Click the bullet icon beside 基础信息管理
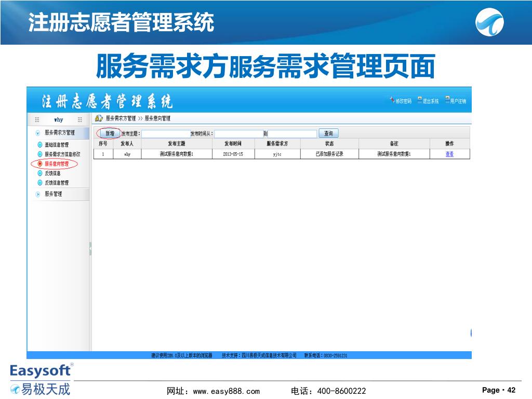 [40, 144]
